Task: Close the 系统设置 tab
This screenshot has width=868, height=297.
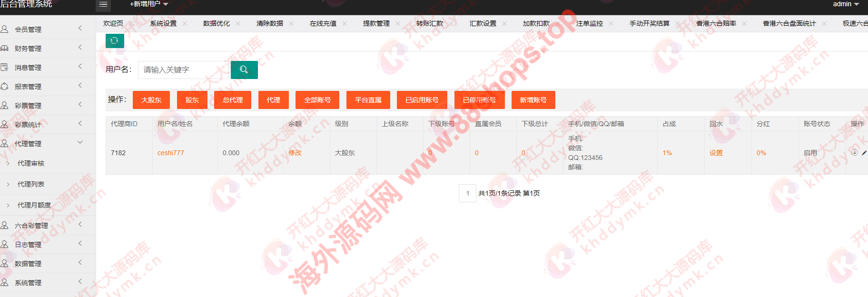Action: (x=185, y=23)
